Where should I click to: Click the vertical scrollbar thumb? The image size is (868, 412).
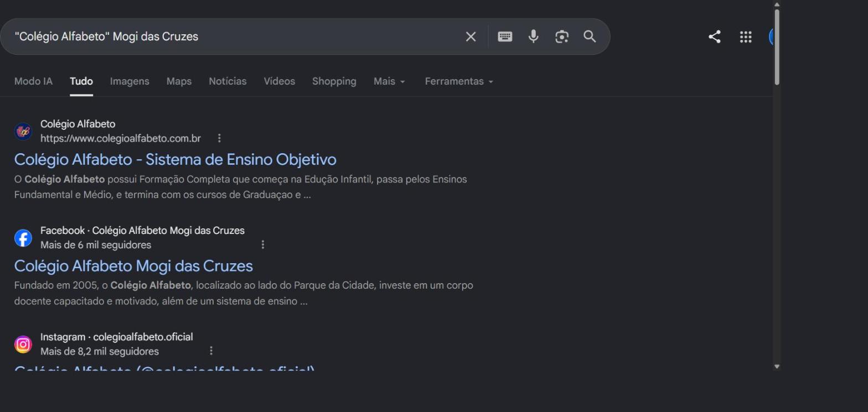click(x=777, y=47)
